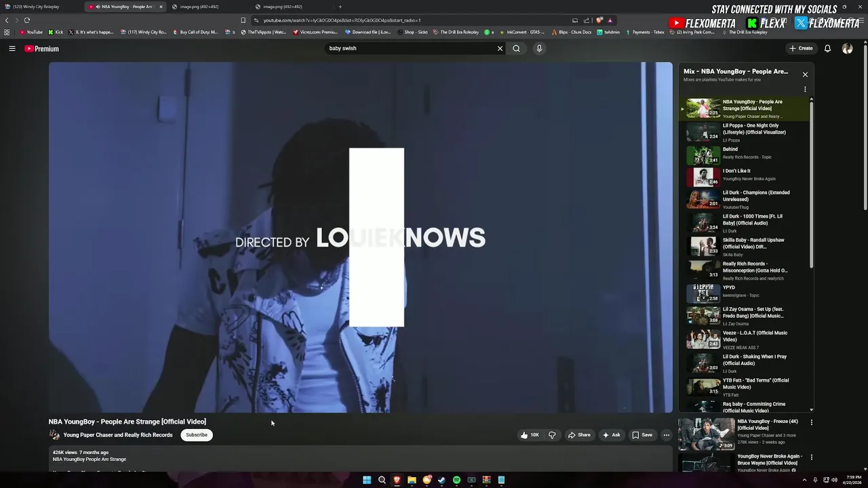The image size is (868, 488).
Task: Play Skilla Baby - Randall Upshaw
Action: (745, 247)
